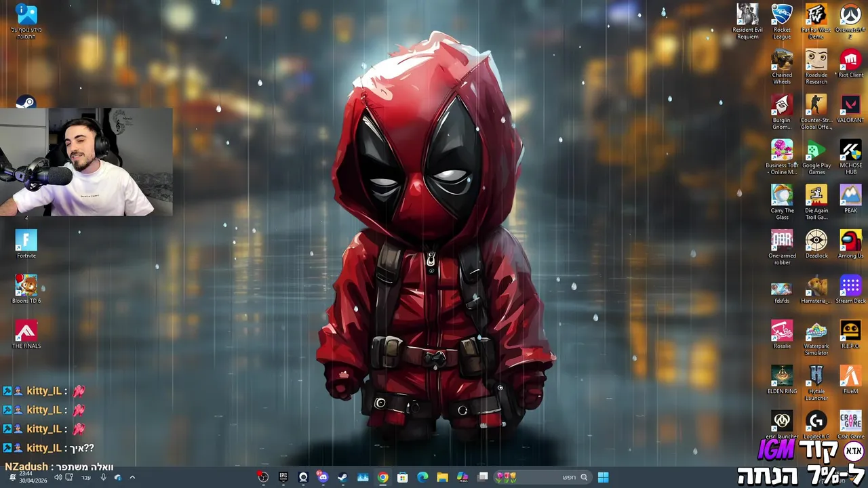Screen dimensions: 868x488
Task: Select the Crab Game desktop icon
Action: click(x=850, y=425)
